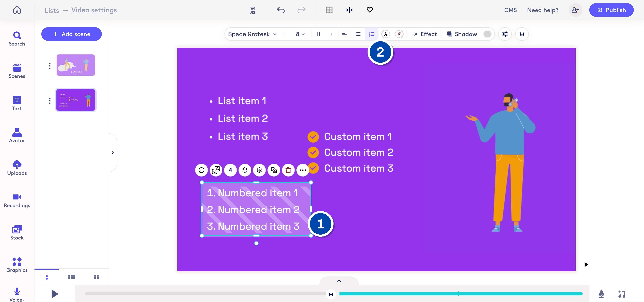Open the Avatar panel
The width and height of the screenshot is (644, 302).
[x=17, y=135]
